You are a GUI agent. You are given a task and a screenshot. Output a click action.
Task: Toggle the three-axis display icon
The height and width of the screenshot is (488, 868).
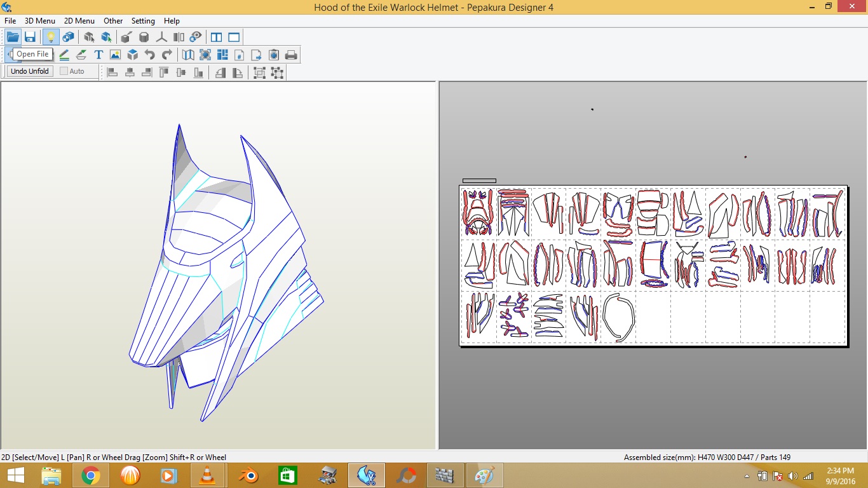161,37
